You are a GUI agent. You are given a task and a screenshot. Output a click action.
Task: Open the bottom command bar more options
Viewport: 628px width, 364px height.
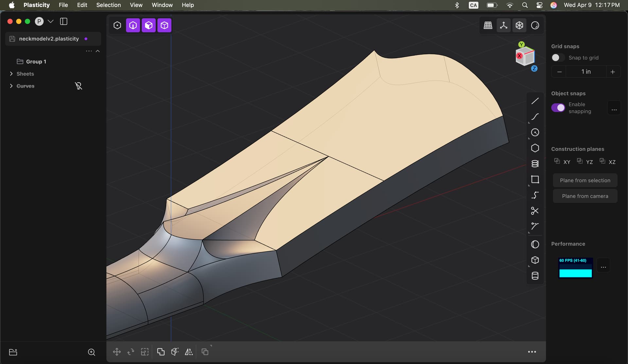(x=532, y=352)
